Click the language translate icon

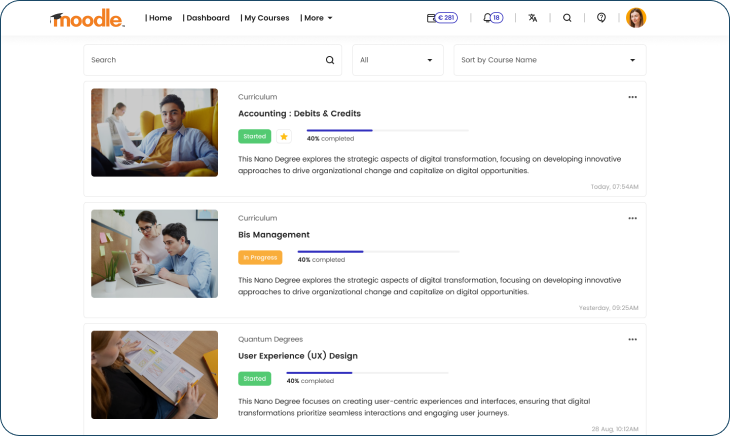[x=533, y=18]
